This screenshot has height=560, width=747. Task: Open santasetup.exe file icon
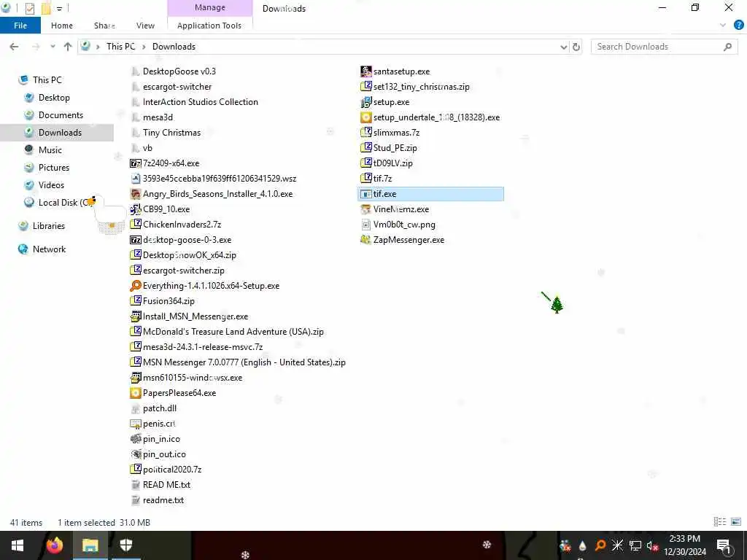[x=366, y=71]
